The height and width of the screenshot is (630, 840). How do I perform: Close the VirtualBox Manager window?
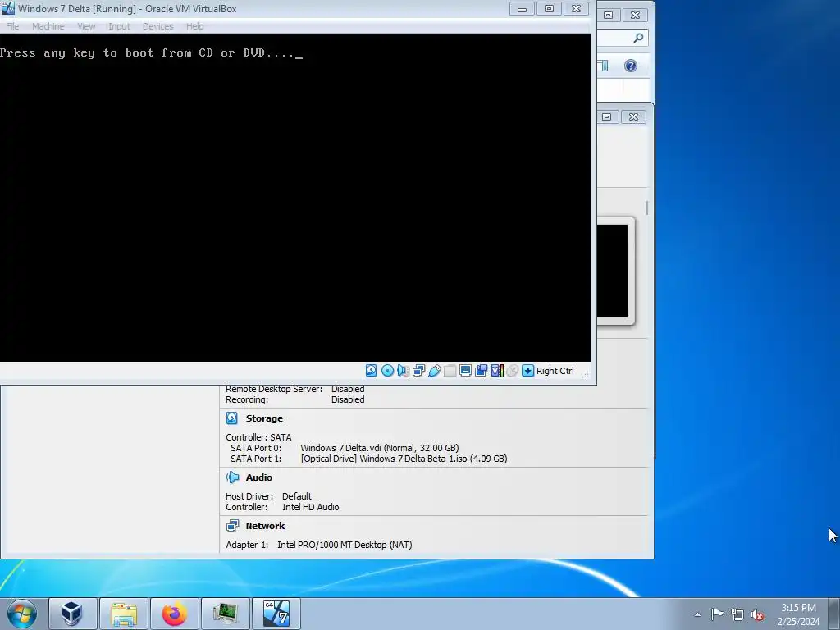coord(634,116)
